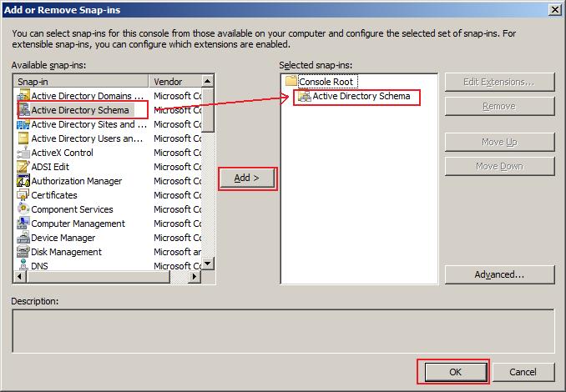This screenshot has height=392, width=566.
Task: Click vendor cell for Disk Management row
Action: pos(177,252)
